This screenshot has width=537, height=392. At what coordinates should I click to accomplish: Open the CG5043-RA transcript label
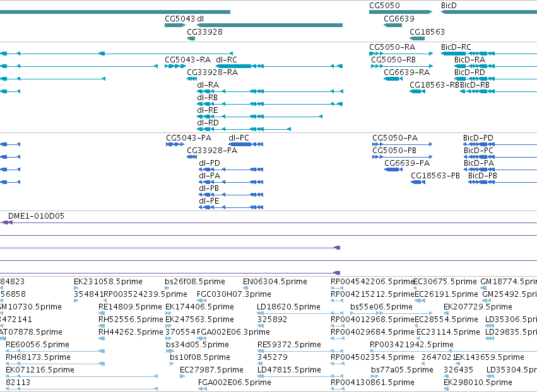click(x=187, y=59)
